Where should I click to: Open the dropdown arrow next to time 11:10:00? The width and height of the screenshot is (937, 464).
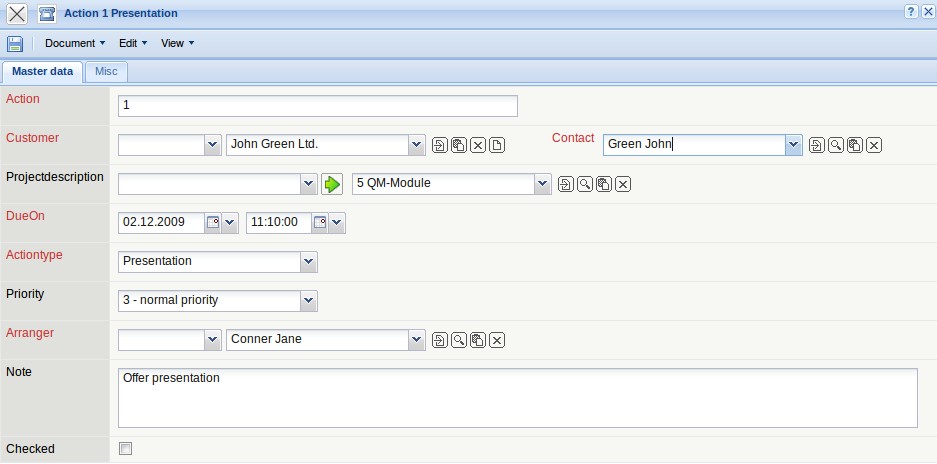pyautogui.click(x=337, y=222)
